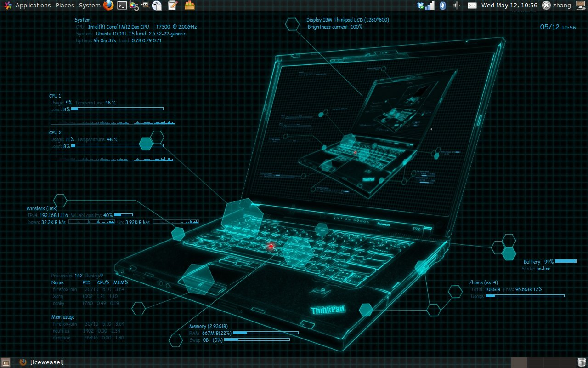Viewport: 588px width, 368px height.
Task: Open the System menu
Action: coord(90,6)
